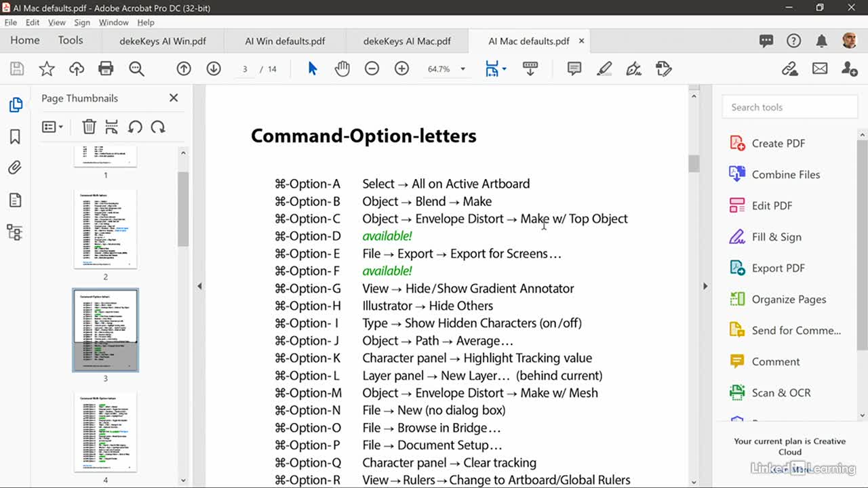Open the Bookmarks panel icon

(15, 137)
